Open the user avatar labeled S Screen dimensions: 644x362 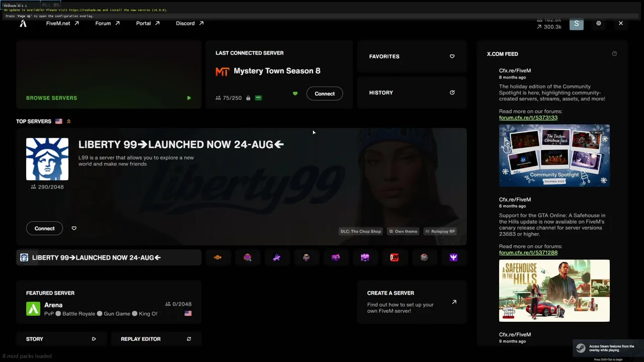pyautogui.click(x=577, y=23)
